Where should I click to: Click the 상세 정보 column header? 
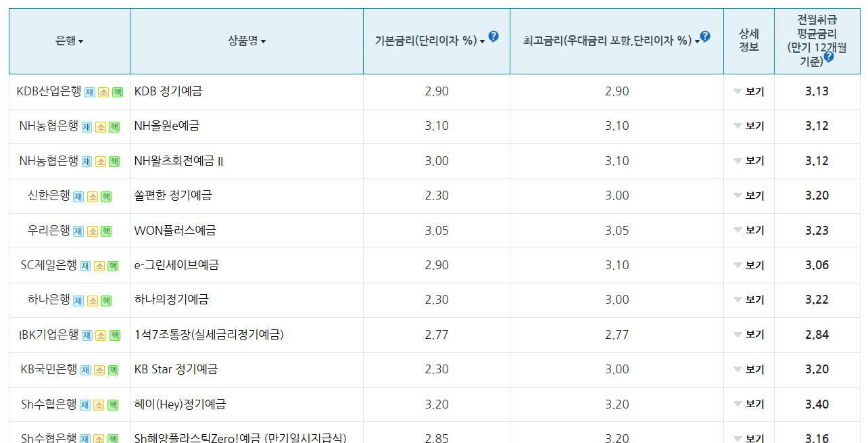point(749,41)
